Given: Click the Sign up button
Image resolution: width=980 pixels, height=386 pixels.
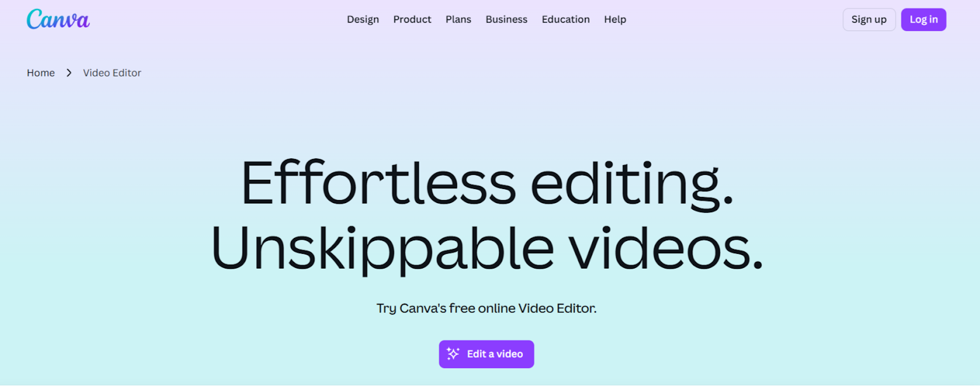Looking at the screenshot, I should [x=869, y=20].
